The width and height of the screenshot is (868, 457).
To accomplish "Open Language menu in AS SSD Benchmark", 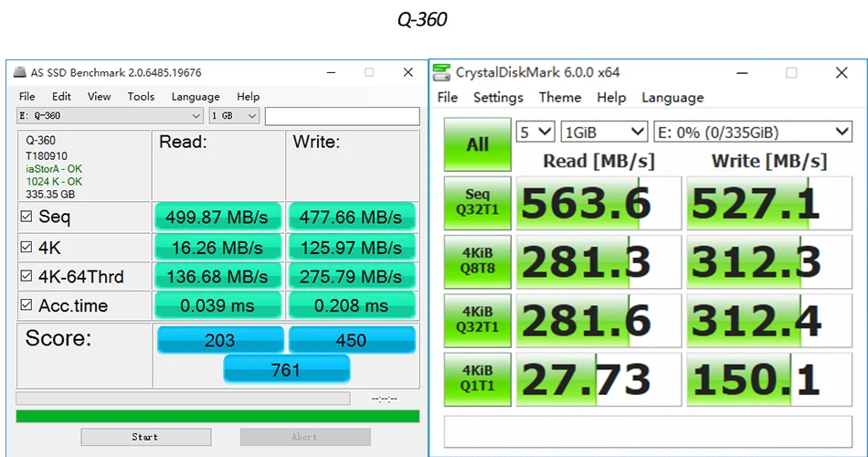I will coord(196,97).
